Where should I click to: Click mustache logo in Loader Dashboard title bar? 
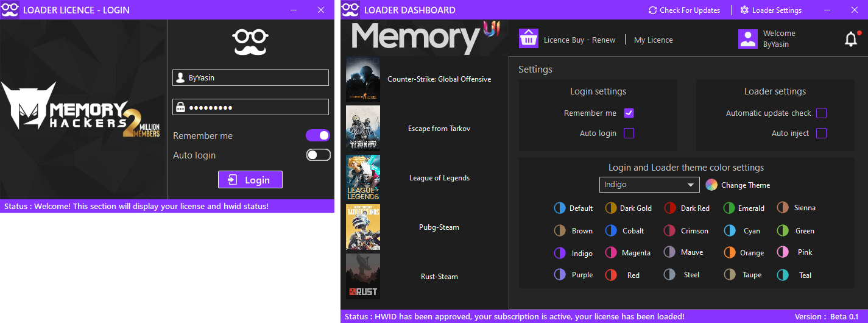(x=350, y=10)
